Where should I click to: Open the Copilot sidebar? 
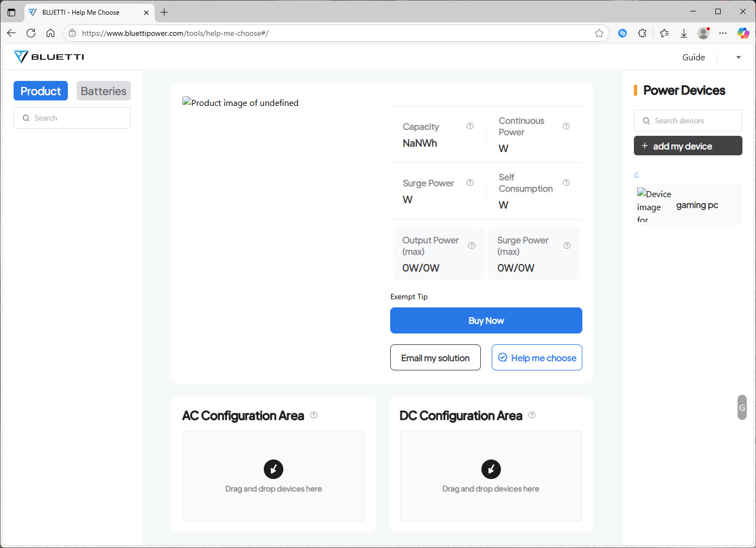pyautogui.click(x=743, y=33)
